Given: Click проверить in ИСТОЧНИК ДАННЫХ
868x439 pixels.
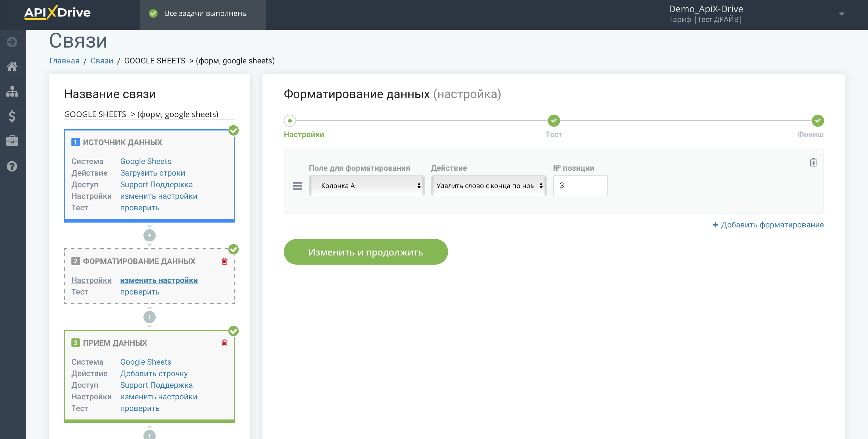Looking at the screenshot, I should 140,208.
